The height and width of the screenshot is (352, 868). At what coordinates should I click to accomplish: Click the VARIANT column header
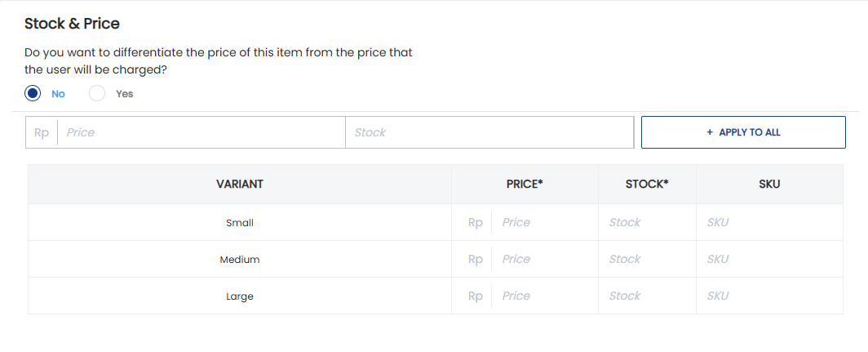pos(240,184)
